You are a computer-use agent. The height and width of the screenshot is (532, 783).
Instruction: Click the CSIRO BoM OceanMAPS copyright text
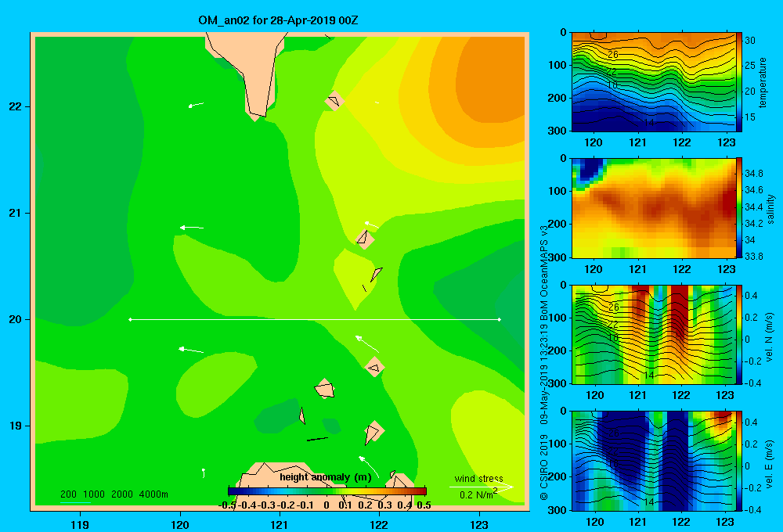click(x=544, y=363)
